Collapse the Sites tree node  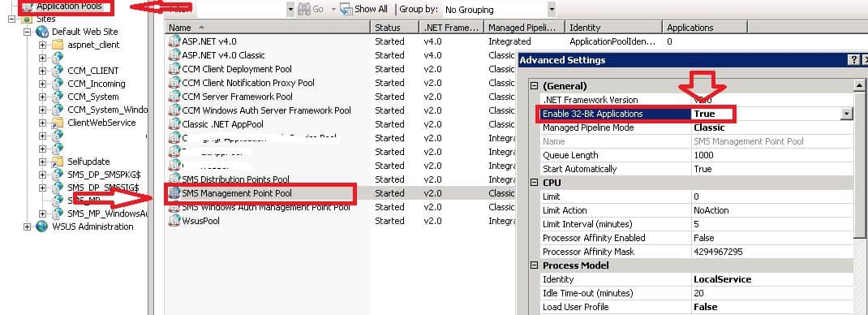11,19
